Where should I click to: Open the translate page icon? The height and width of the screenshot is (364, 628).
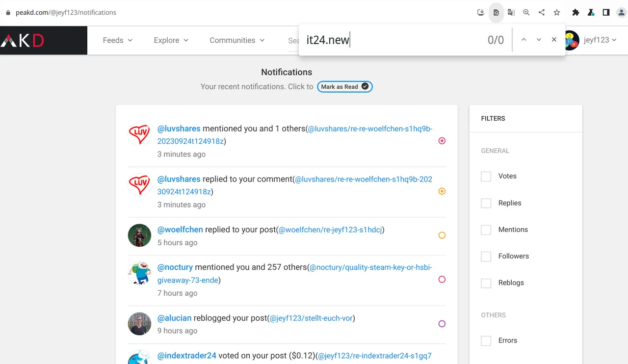pyautogui.click(x=511, y=13)
